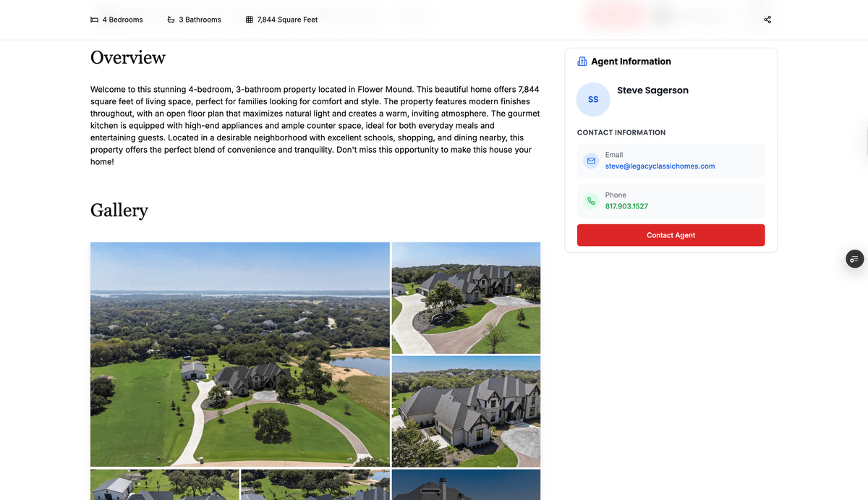Click the SS agent avatar circle
Screen dimensions: 868x500
593,99
